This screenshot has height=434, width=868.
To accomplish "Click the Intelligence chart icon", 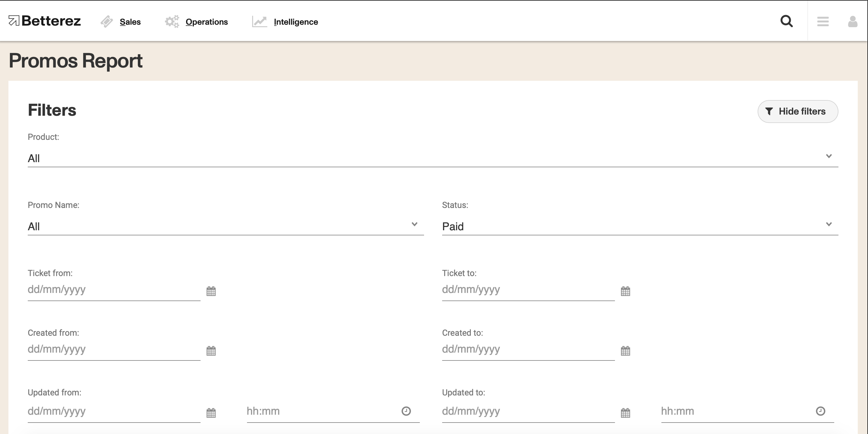I will [x=259, y=22].
